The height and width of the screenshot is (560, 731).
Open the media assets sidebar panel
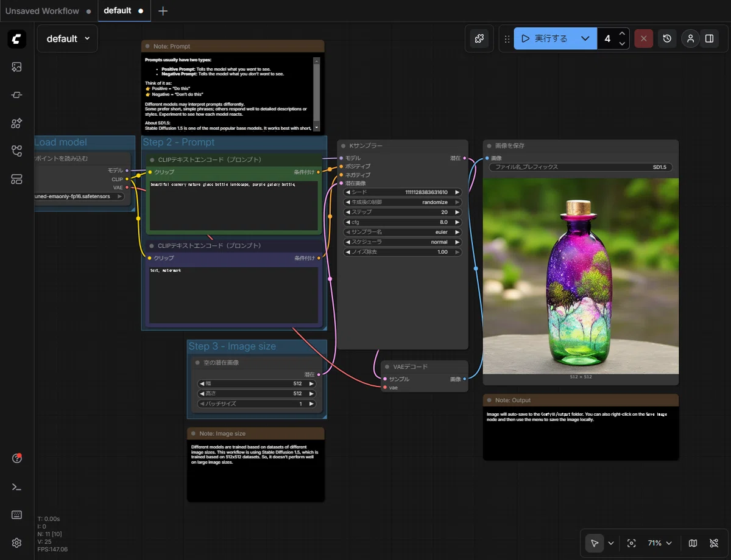coord(17,67)
